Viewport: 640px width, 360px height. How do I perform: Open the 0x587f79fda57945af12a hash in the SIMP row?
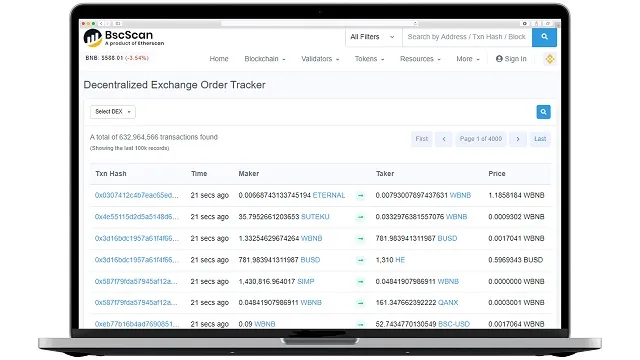[x=136, y=282]
